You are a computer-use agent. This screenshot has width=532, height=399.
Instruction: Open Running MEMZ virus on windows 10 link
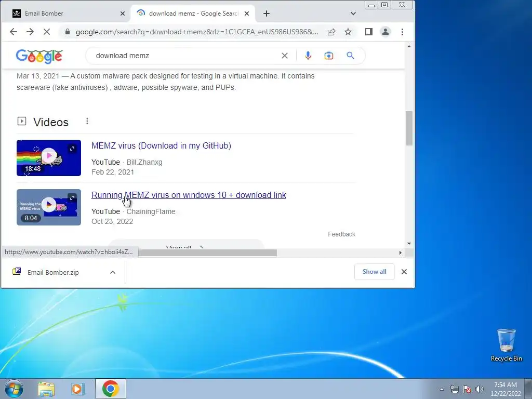(x=189, y=195)
